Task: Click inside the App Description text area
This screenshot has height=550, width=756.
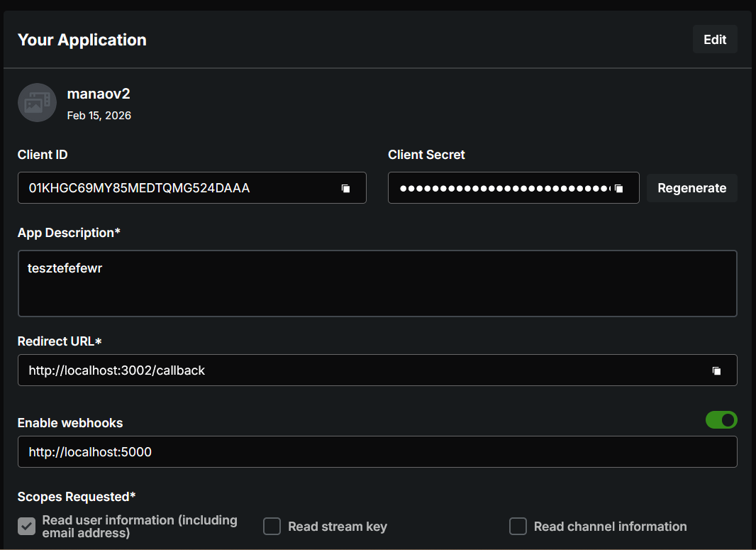Action: (x=377, y=283)
